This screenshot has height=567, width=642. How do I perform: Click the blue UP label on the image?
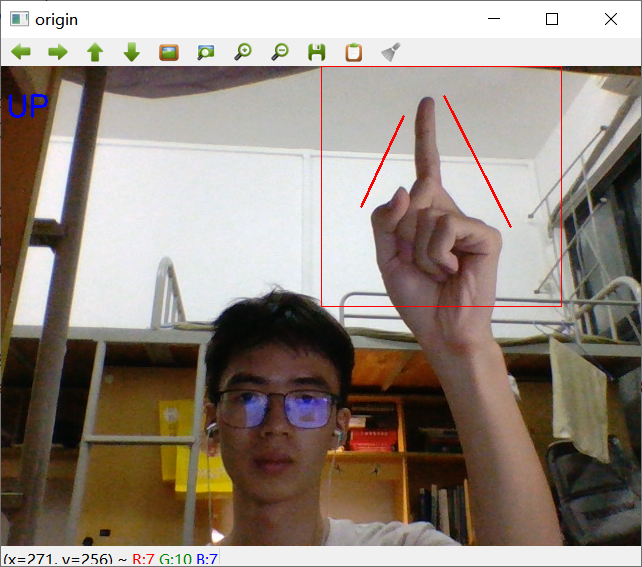[28, 106]
